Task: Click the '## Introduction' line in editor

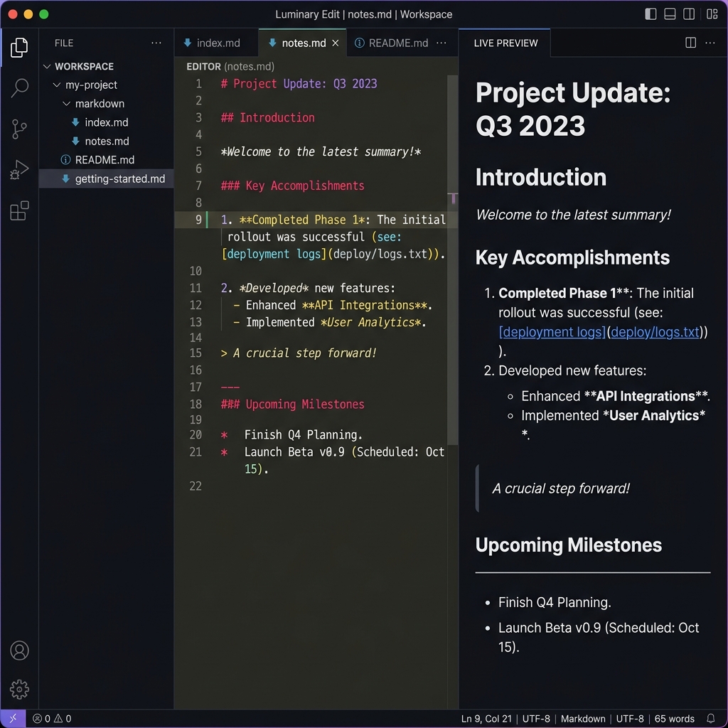Action: 267,117
